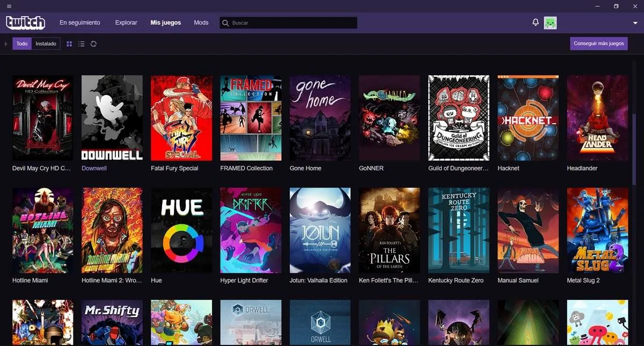Open the Hyper Light Drifter cover
Image resolution: width=644 pixels, height=346 pixels.
pyautogui.click(x=251, y=230)
